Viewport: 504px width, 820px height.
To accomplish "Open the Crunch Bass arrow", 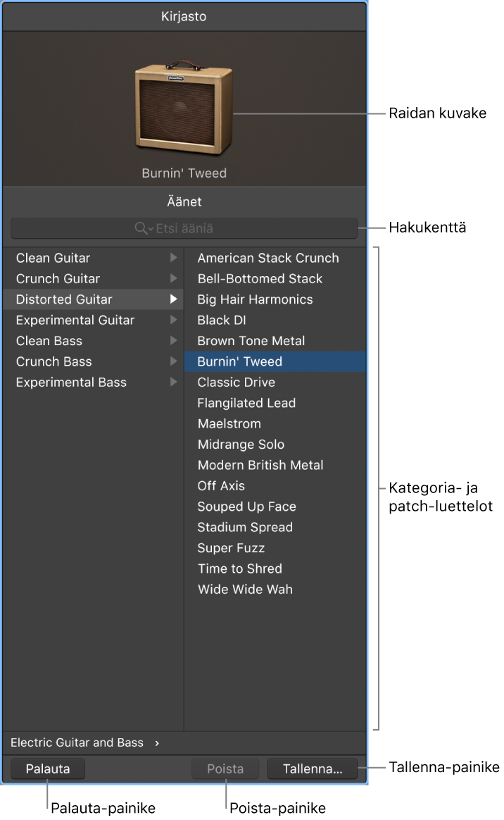I will [x=173, y=361].
